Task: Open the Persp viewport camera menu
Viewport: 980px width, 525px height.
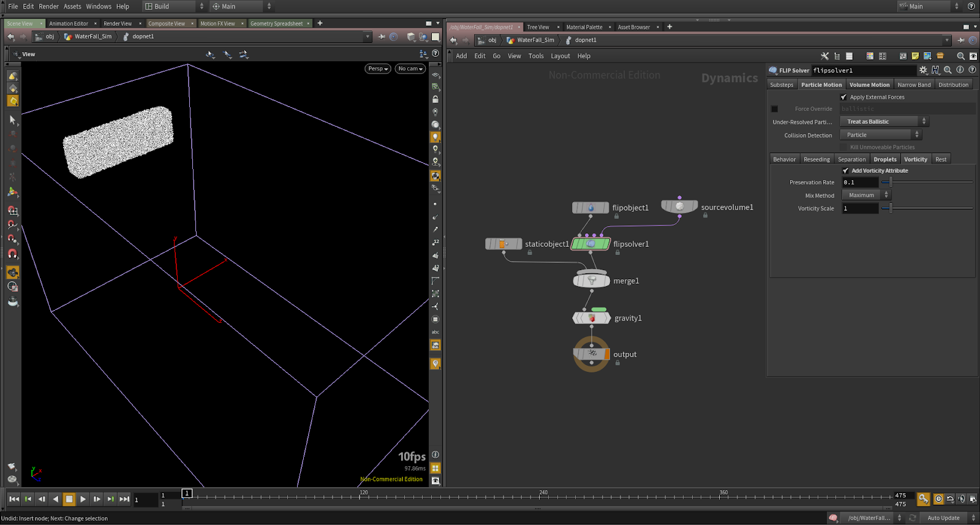Action: [x=378, y=69]
